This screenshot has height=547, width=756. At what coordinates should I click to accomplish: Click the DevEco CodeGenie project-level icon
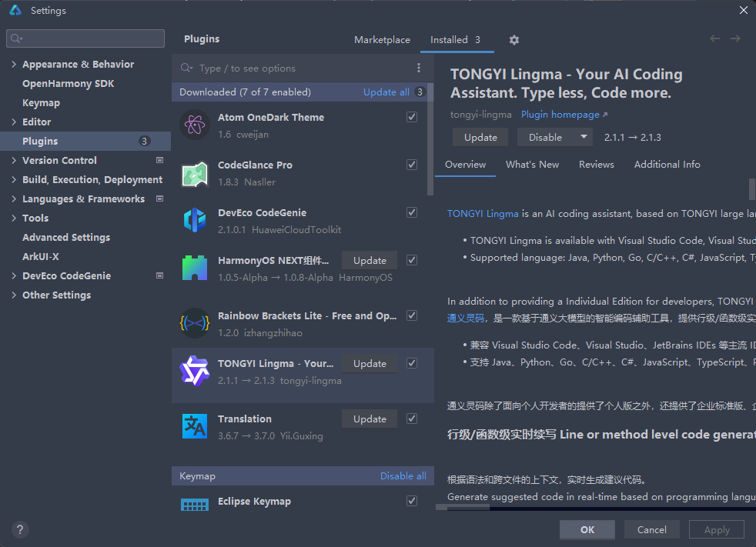click(x=159, y=275)
